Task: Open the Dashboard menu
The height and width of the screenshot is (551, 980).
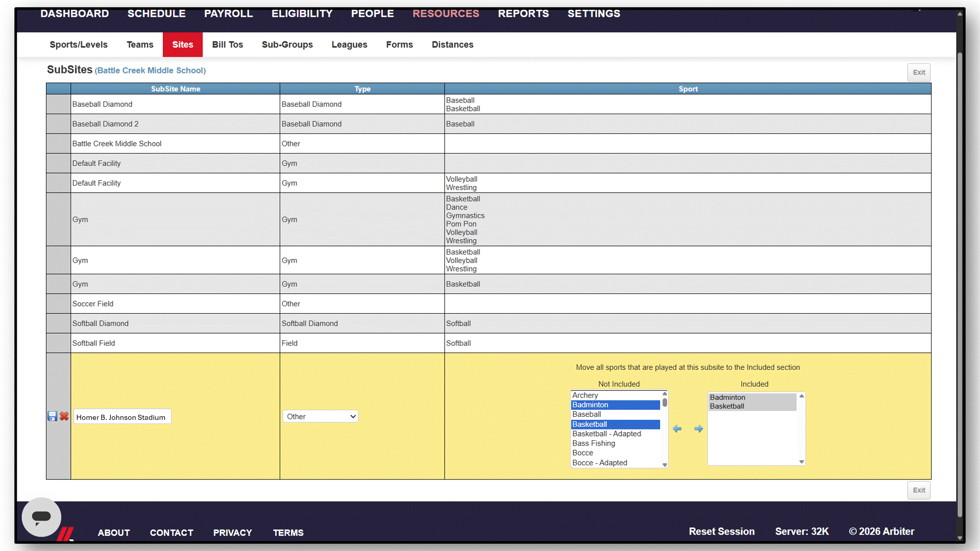Action: [75, 14]
